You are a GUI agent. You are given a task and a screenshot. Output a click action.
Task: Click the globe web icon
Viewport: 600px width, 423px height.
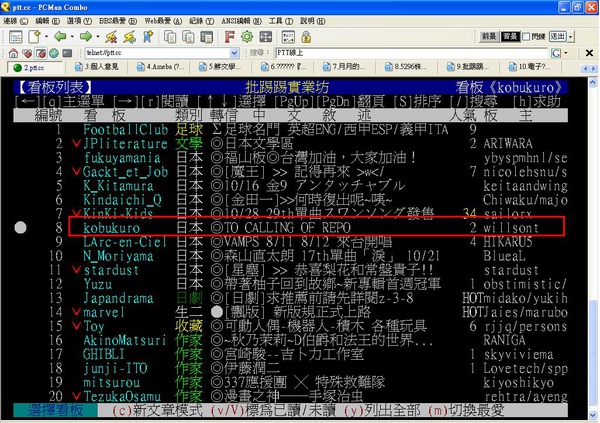click(54, 53)
